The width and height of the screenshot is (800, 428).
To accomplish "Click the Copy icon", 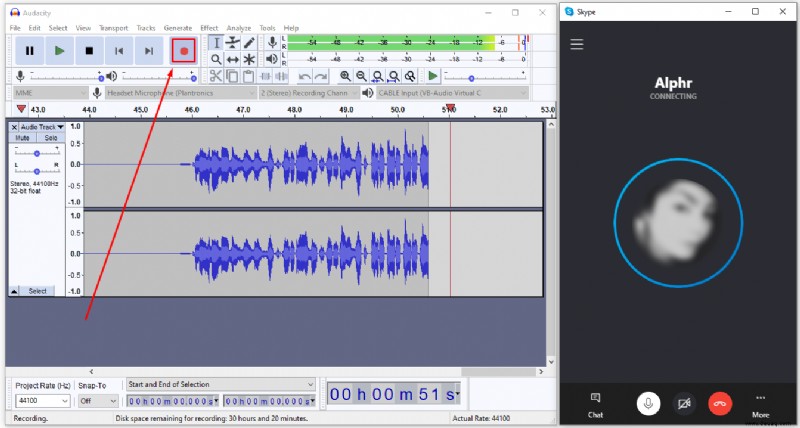I will [232, 77].
